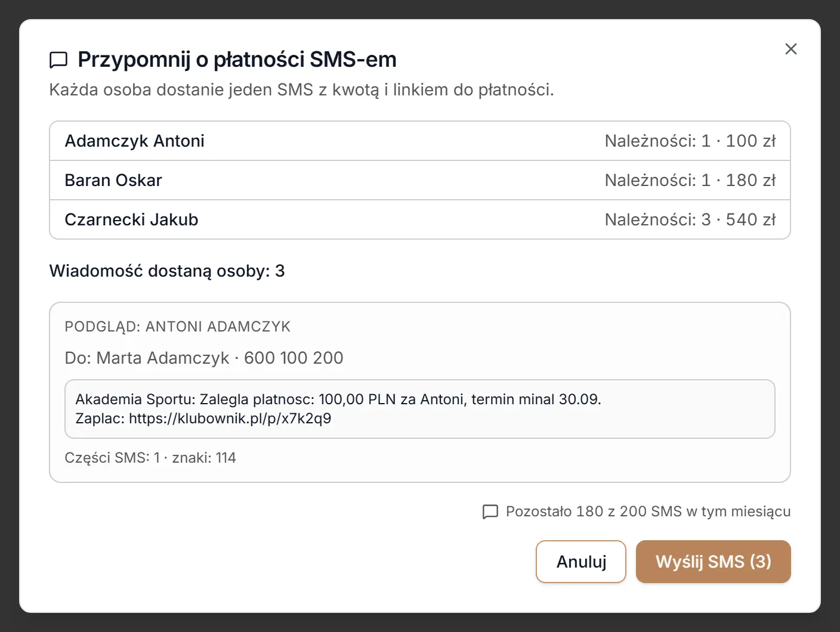840x632 pixels.
Task: Send reminders with Wyślij SMS (3) button
Action: click(x=714, y=562)
